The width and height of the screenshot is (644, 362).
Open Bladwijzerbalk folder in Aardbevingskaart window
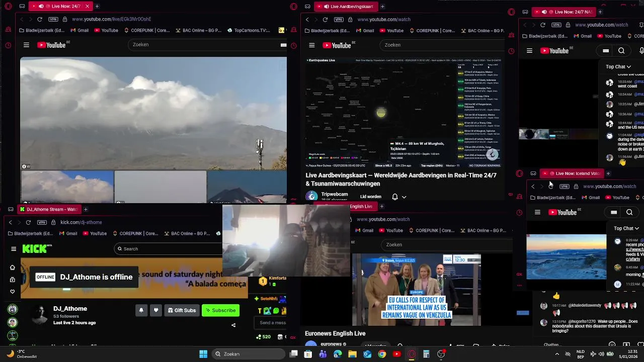coord(327,31)
